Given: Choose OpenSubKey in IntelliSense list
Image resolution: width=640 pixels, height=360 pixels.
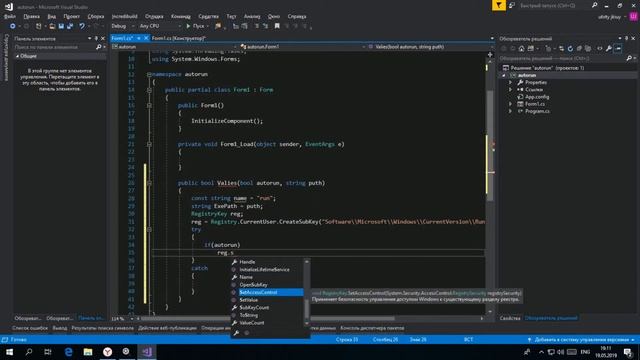Looking at the screenshot, I should pyautogui.click(x=267, y=284).
